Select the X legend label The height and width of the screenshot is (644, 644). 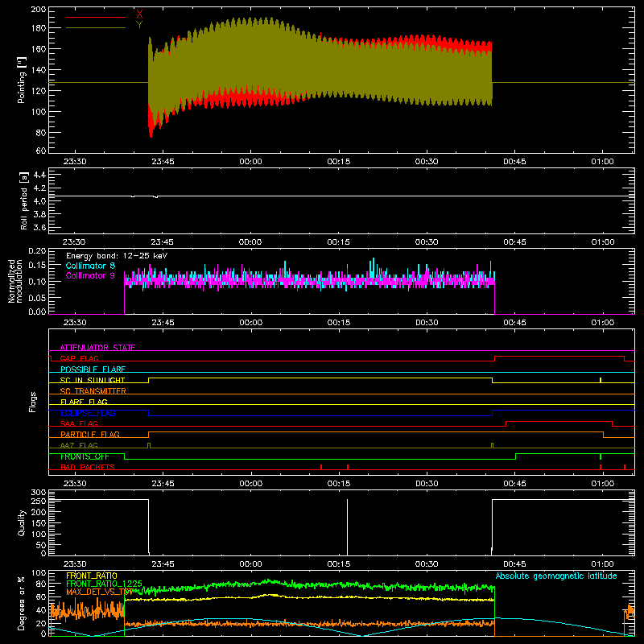139,14
